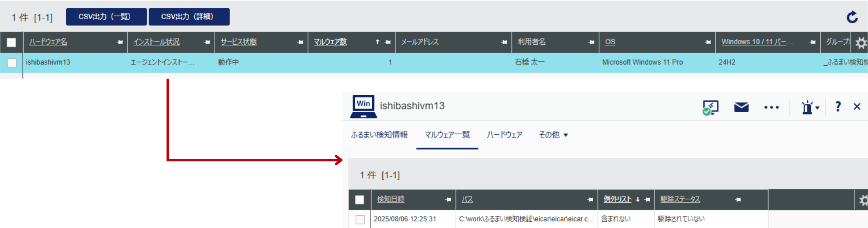Toggle the select-all checkbox in the hardware table header
The height and width of the screenshot is (228, 868).
(11, 42)
